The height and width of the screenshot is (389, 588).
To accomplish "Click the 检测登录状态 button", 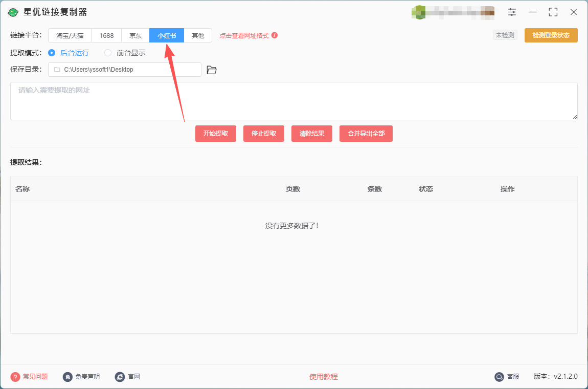I will tap(551, 35).
